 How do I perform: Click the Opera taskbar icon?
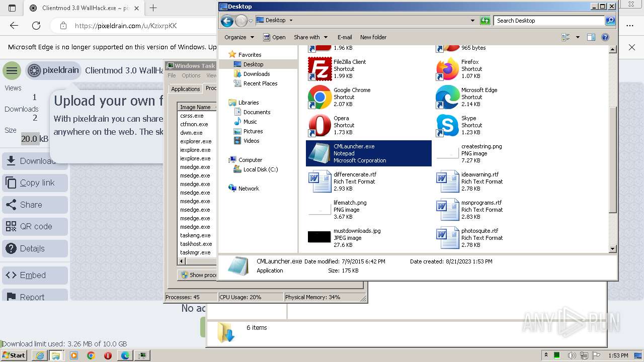(108, 355)
